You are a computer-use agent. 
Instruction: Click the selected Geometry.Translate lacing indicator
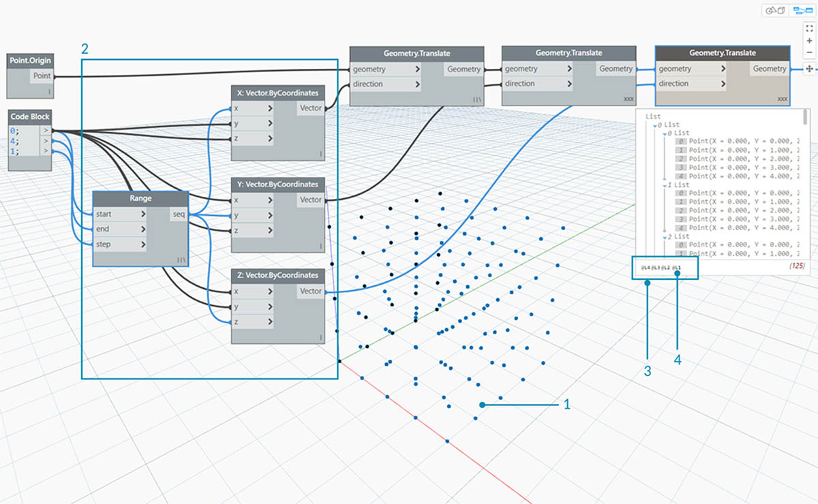click(x=782, y=99)
